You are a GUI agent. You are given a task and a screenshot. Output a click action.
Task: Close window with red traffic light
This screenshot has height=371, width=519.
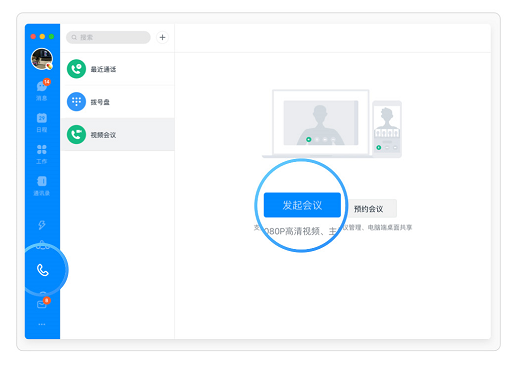[x=33, y=37]
